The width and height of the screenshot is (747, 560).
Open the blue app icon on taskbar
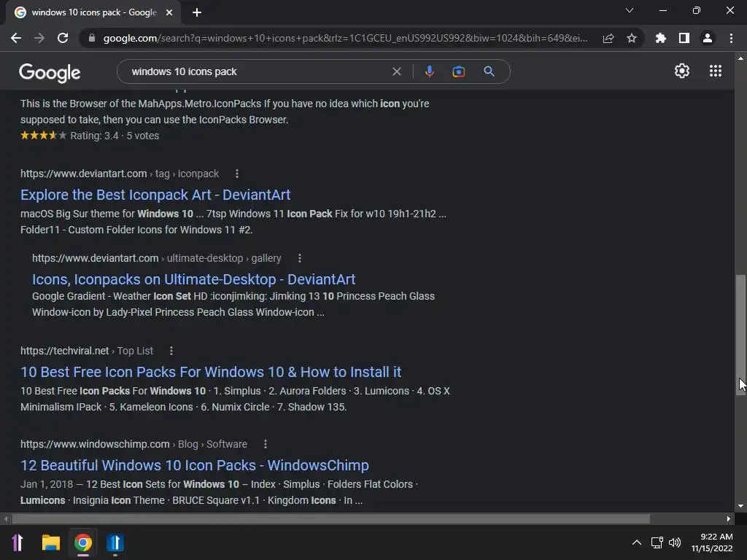[x=115, y=542]
